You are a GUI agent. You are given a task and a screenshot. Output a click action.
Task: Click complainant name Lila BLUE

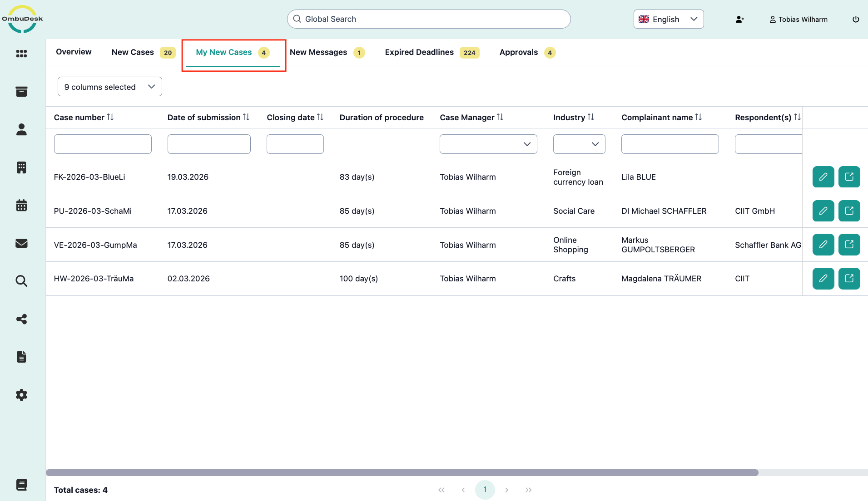click(x=639, y=177)
